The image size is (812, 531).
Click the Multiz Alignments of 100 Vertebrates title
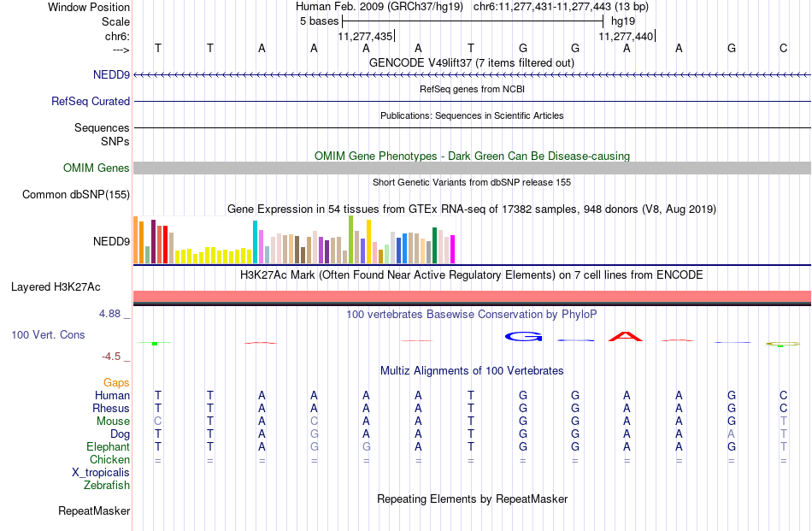[472, 371]
